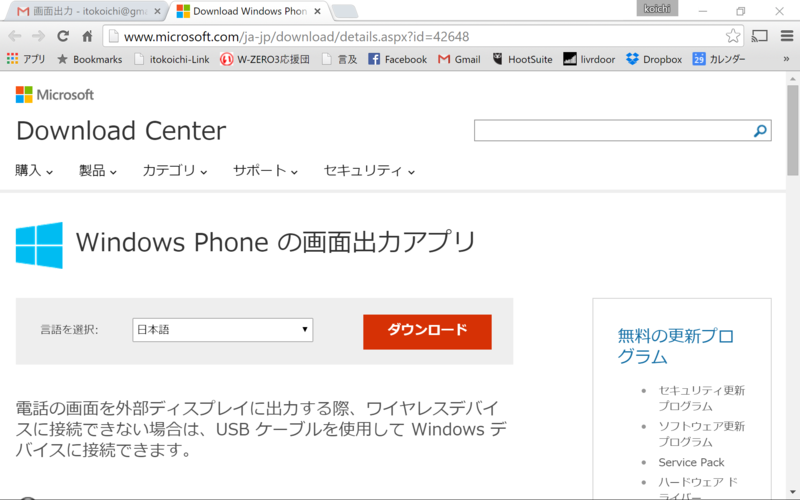
Task: Open the ソフトウェア更新プログラム link
Action: 702,434
